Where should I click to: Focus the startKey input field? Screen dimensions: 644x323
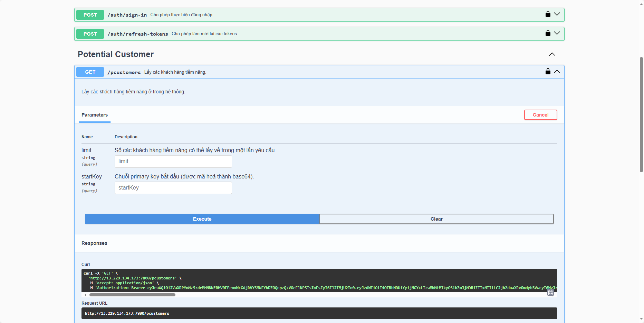click(x=173, y=188)
